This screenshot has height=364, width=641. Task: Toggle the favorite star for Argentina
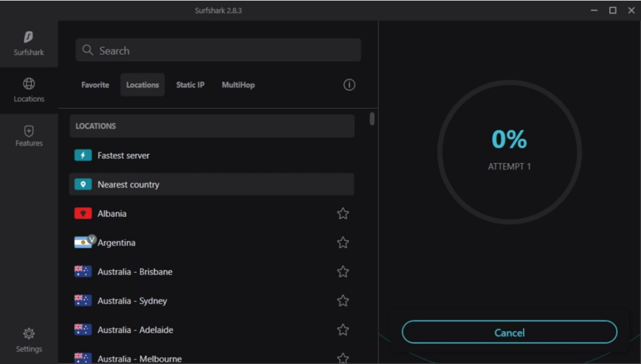[x=342, y=243]
